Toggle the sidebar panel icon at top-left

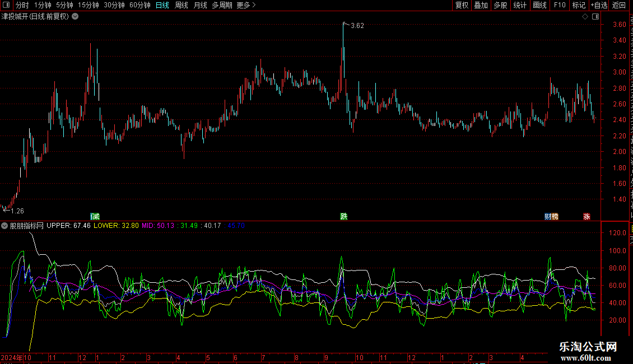pos(6,5)
